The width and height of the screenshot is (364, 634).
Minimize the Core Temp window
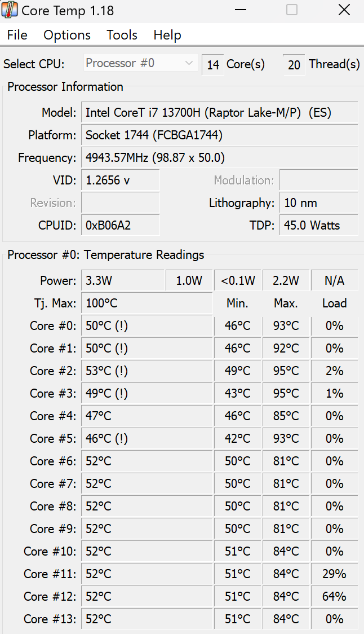(241, 10)
